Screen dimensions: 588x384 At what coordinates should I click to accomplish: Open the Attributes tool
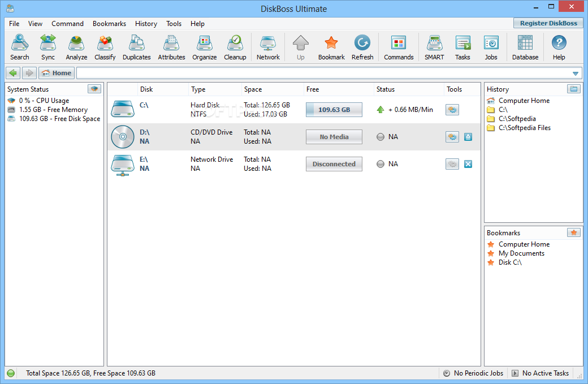click(x=171, y=48)
